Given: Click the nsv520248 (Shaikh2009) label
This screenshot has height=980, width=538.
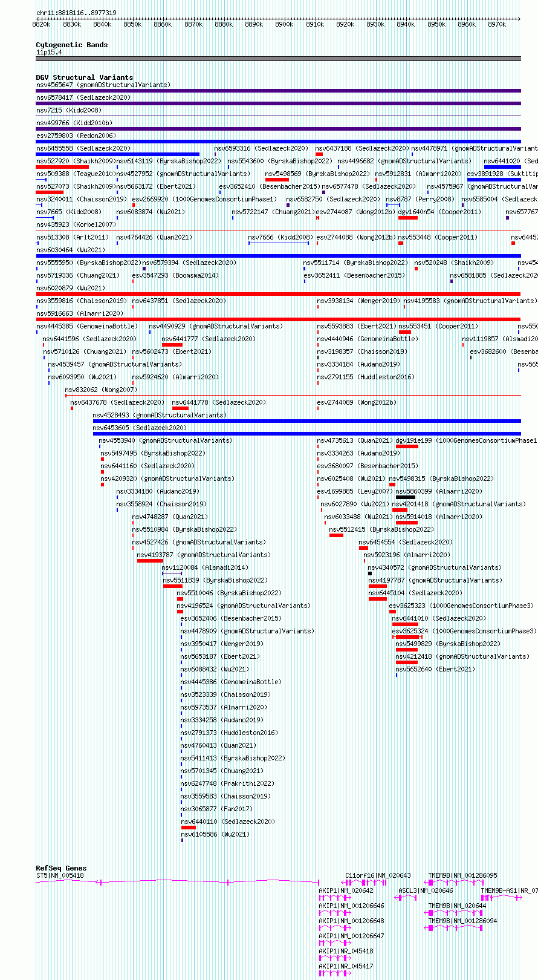Looking at the screenshot, I should tap(454, 263).
